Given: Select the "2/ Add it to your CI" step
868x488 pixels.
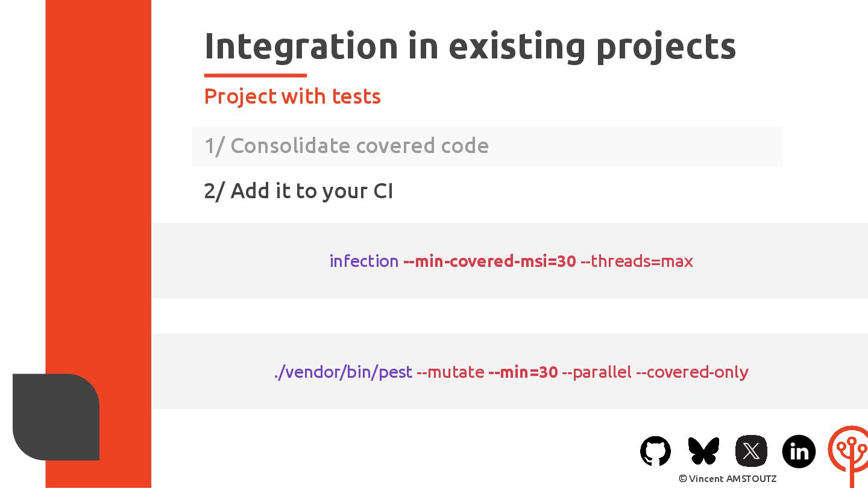Looking at the screenshot, I should pos(298,191).
